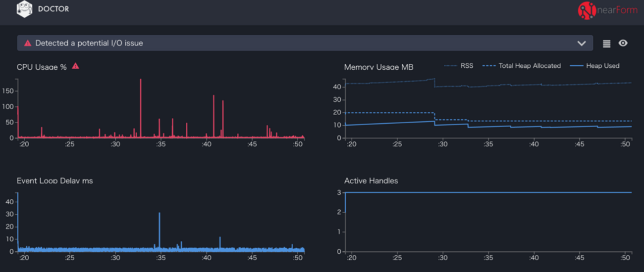Toggle the grid list view icon
Image resolution: width=644 pixels, height=272 pixels.
606,44
